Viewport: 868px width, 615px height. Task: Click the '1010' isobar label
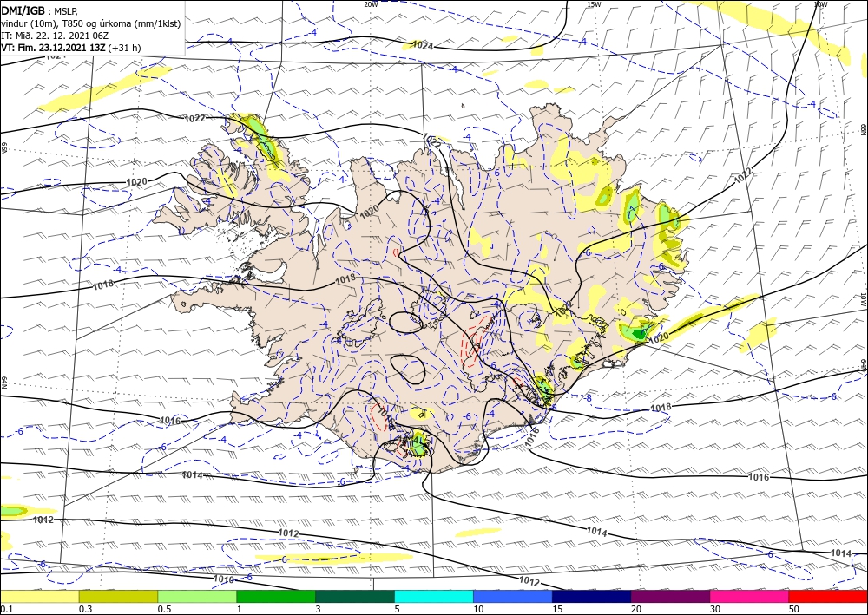(224, 579)
